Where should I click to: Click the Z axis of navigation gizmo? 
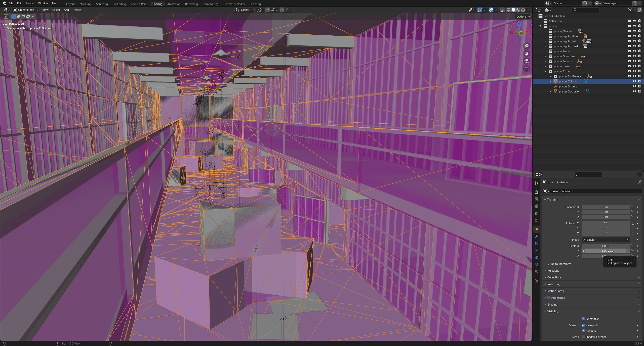pyautogui.click(x=519, y=24)
